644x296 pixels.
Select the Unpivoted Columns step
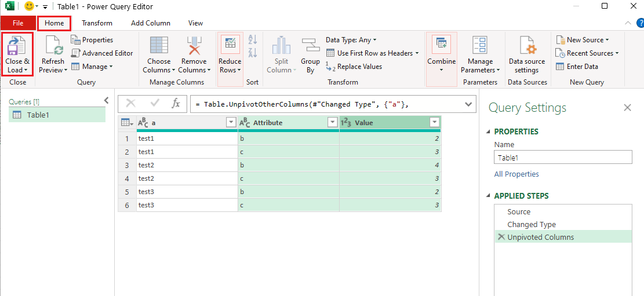(563, 237)
